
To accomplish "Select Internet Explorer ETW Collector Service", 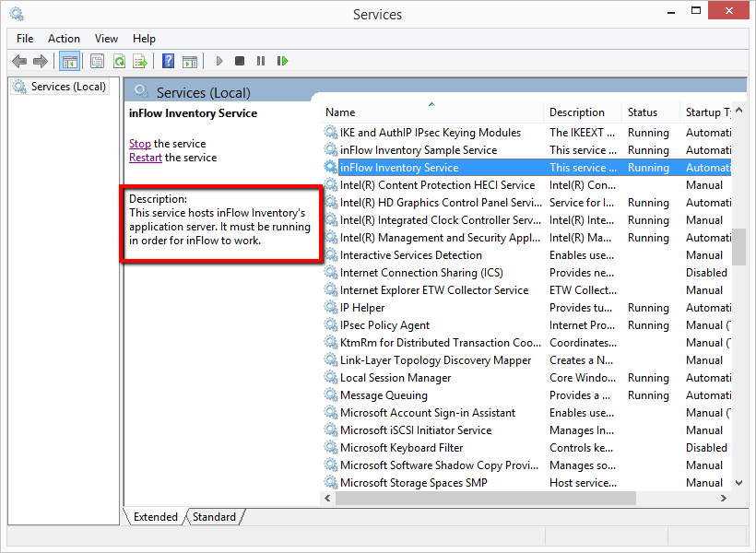I will click(x=527, y=290).
